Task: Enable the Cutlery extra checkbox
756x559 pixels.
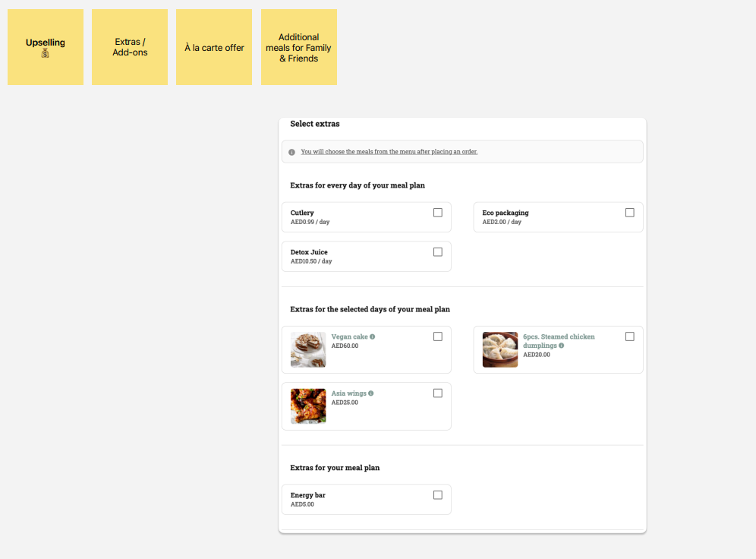Action: coord(438,212)
